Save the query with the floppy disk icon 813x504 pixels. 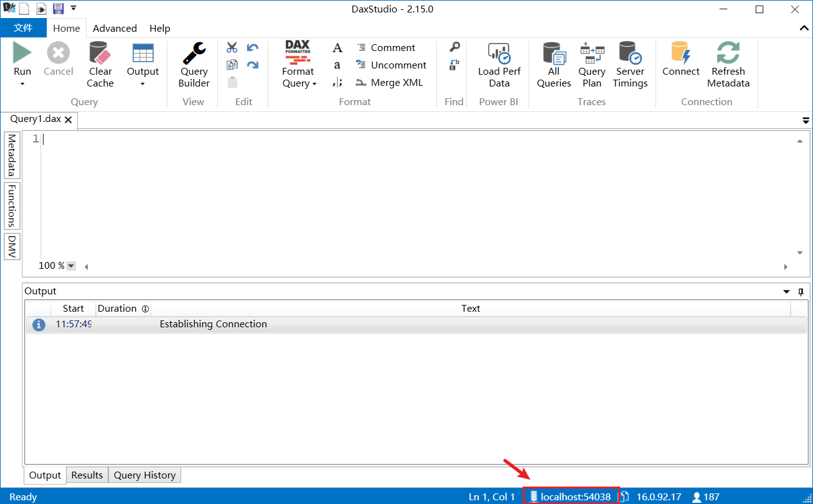58,9
